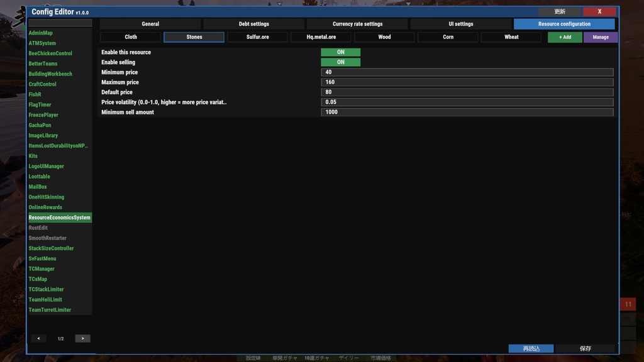Viewport: 644px width, 362px height.
Task: Switch to the UI settings tab
Action: click(461, 24)
